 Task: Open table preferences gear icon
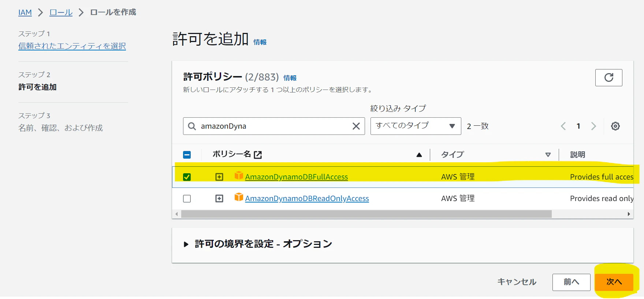click(615, 126)
